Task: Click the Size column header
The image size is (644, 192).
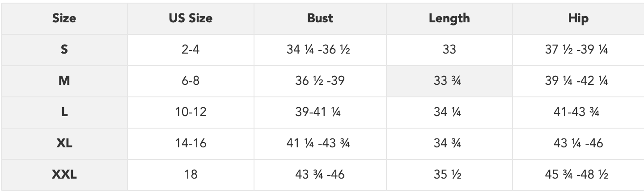Action: click(64, 18)
